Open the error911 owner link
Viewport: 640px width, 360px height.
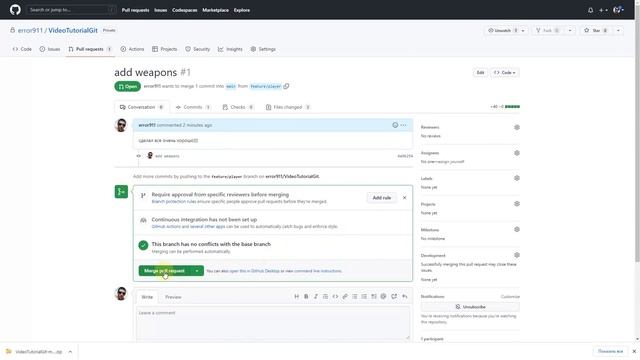tap(30, 30)
